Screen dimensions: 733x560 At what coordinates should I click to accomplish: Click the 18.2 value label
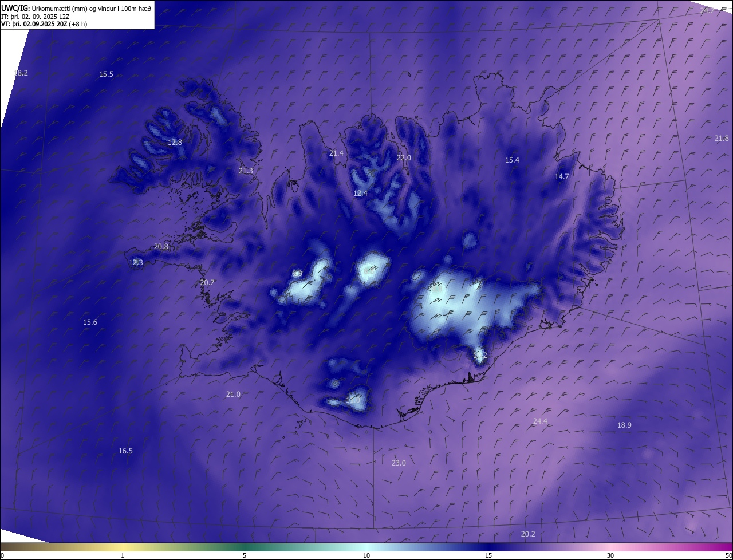pyautogui.click(x=21, y=73)
